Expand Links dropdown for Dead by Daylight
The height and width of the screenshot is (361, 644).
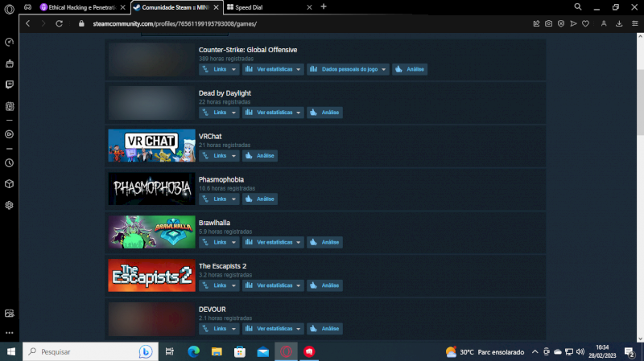[219, 113]
